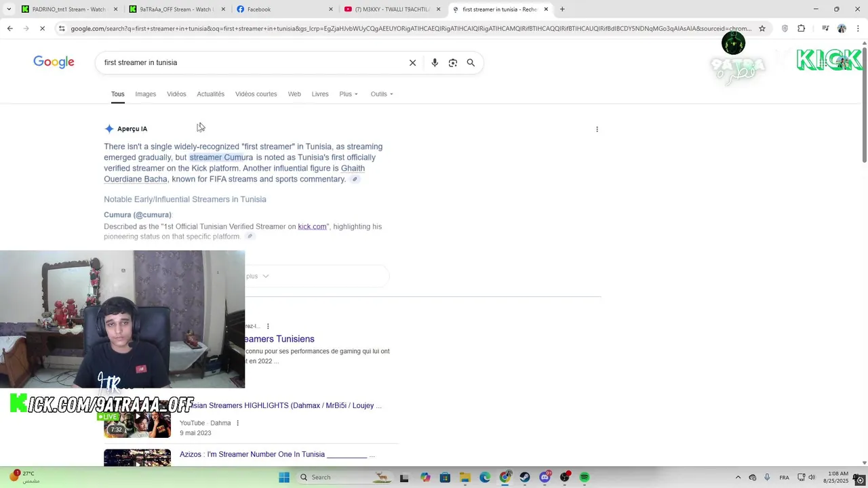Click the Windows Start button
The image size is (868, 488).
tap(284, 477)
